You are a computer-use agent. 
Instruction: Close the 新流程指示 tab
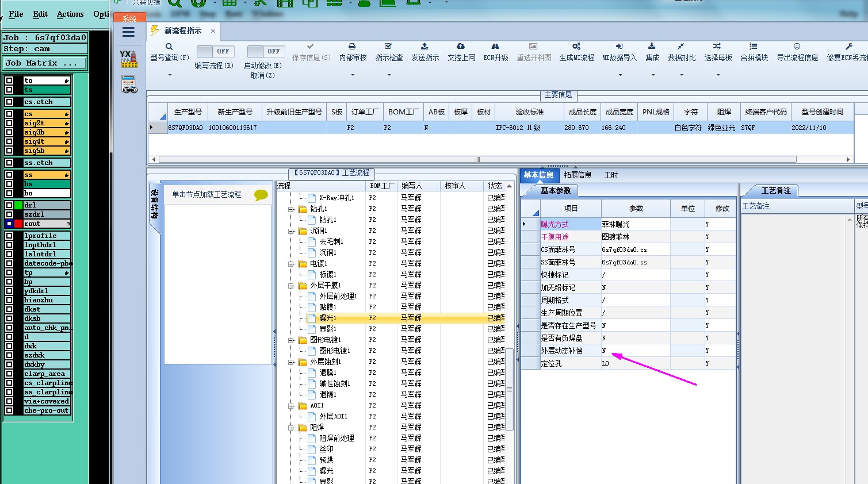[x=213, y=31]
